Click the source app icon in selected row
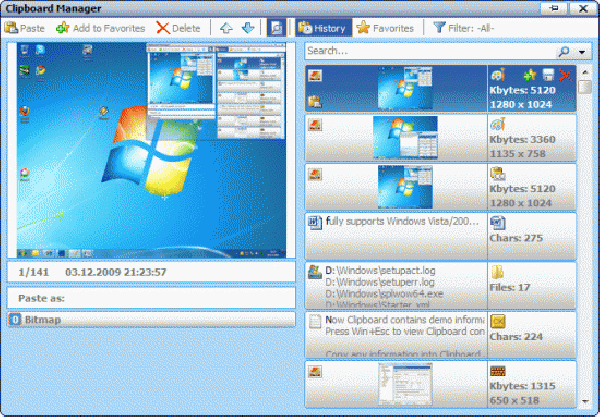600x417 pixels. pyautogui.click(x=315, y=75)
